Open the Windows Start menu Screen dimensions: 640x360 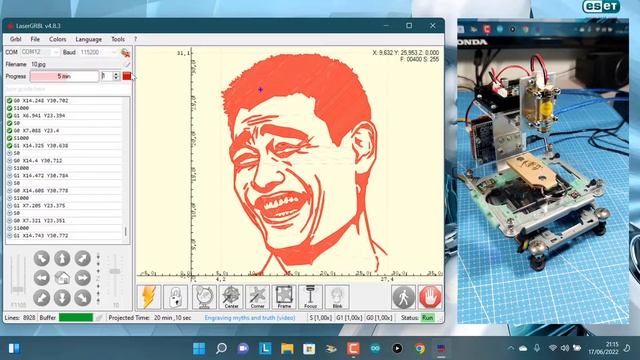pos(199,349)
